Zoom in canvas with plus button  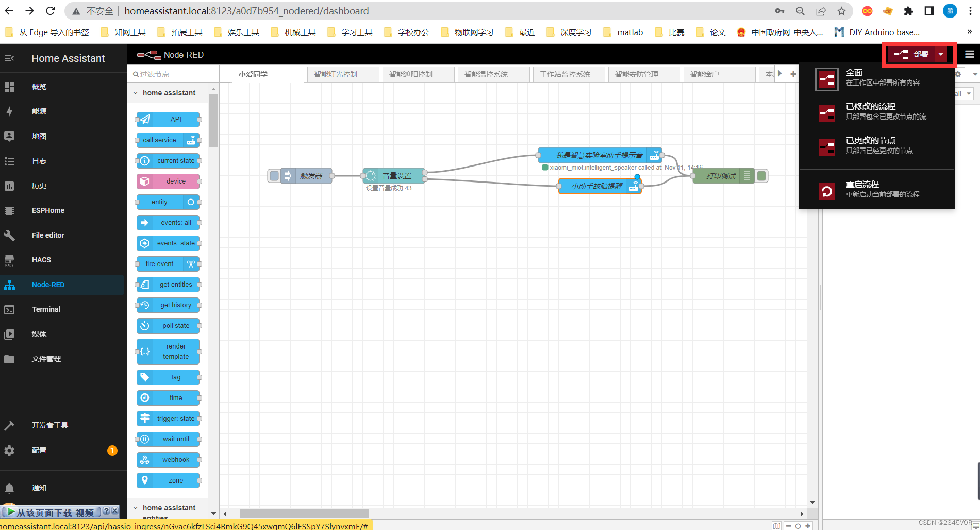pos(808,526)
